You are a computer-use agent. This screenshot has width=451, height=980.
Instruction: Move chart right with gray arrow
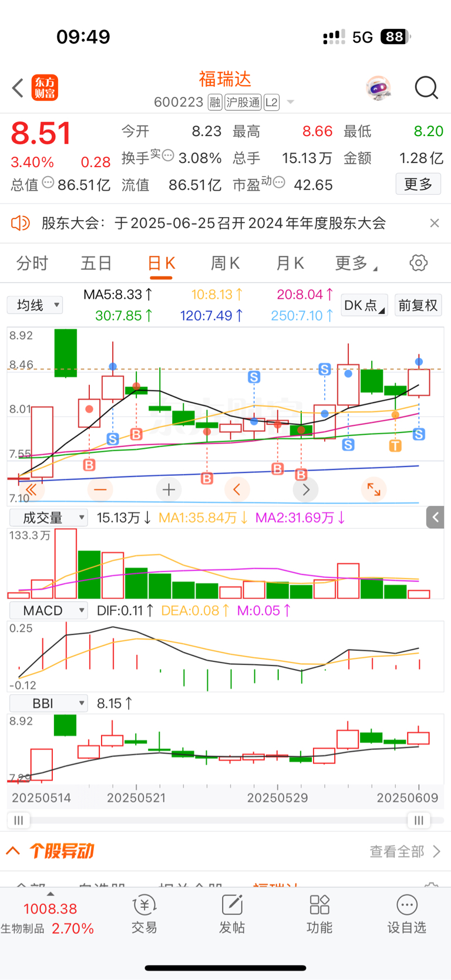pyautogui.click(x=305, y=489)
